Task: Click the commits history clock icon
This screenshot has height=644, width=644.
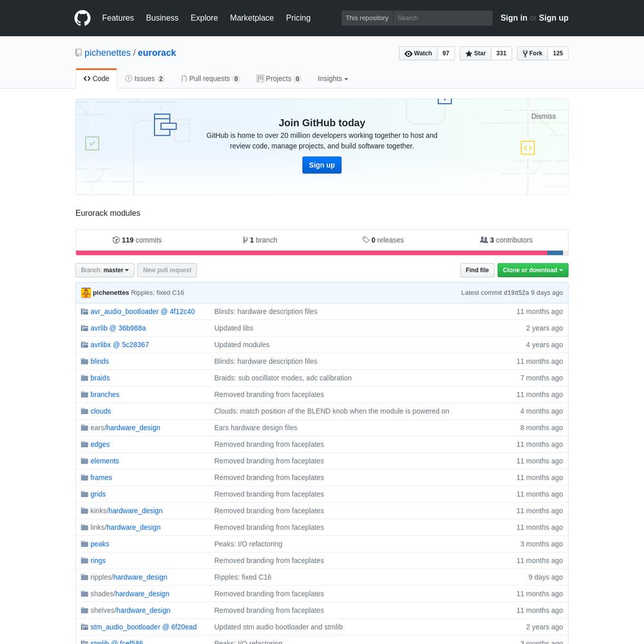Action: point(116,240)
